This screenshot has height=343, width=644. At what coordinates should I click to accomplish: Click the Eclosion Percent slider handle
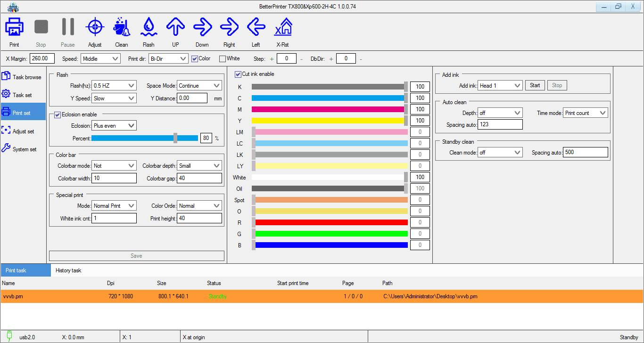click(175, 138)
